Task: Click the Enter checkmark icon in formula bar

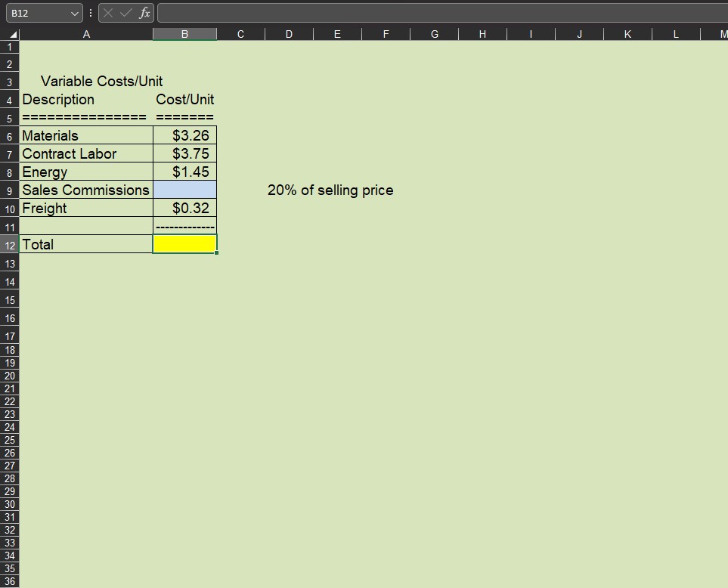Action: pos(125,13)
